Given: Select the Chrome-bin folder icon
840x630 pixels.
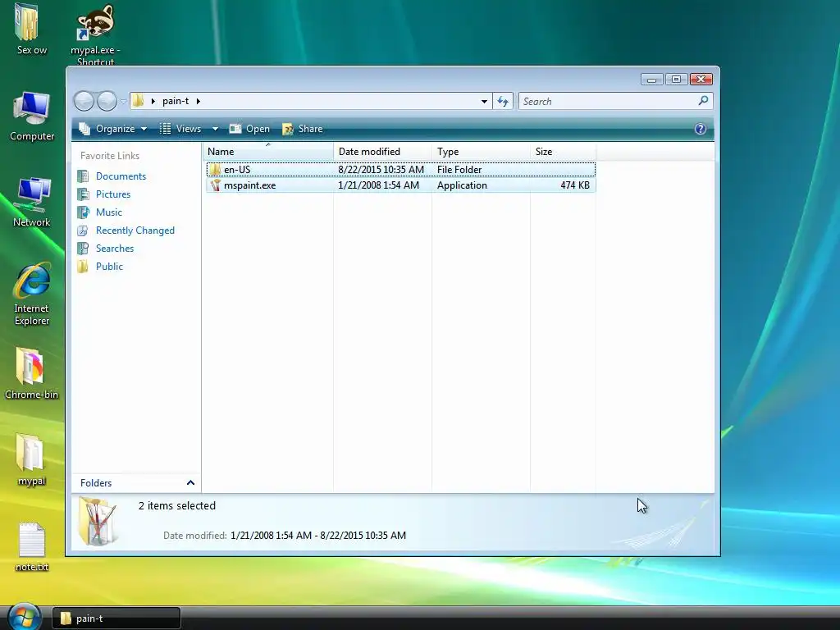Looking at the screenshot, I should click(30, 367).
